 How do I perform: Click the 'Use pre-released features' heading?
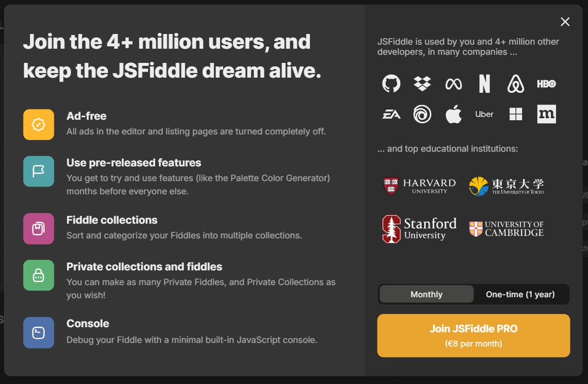[x=133, y=163]
